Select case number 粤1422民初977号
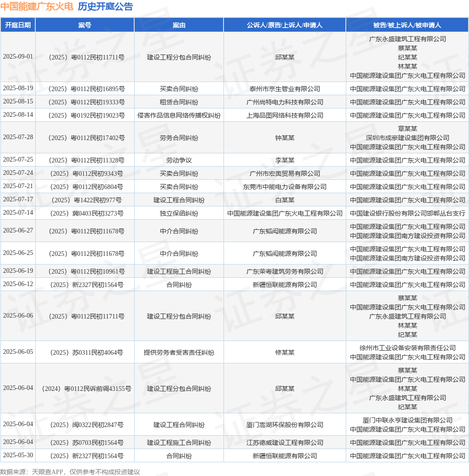Screen dimensions: 469x476 pyautogui.click(x=87, y=200)
